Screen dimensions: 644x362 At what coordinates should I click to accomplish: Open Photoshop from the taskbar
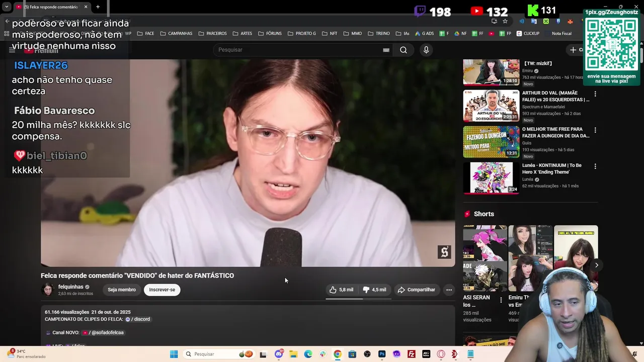tap(382, 354)
